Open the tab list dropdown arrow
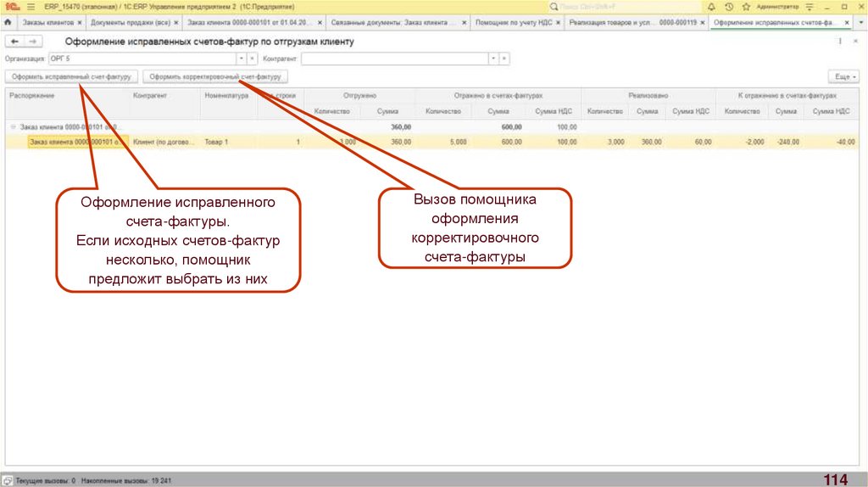 861,23
